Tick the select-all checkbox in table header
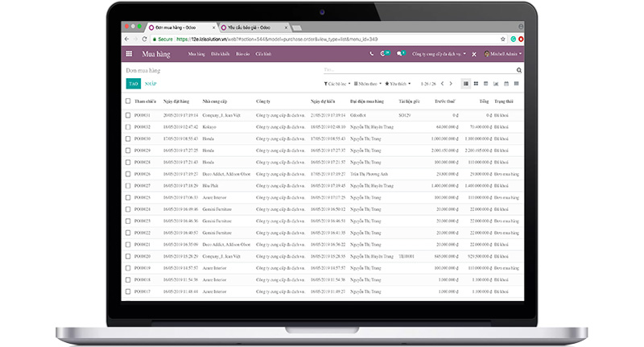Screen dimensions: 644x347 [x=128, y=101]
